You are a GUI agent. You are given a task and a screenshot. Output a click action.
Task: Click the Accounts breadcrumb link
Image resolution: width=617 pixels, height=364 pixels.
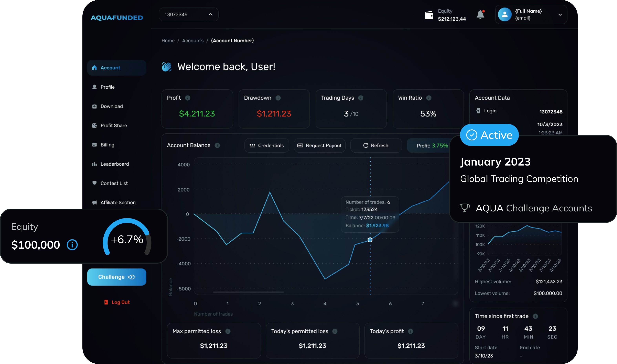(x=193, y=41)
